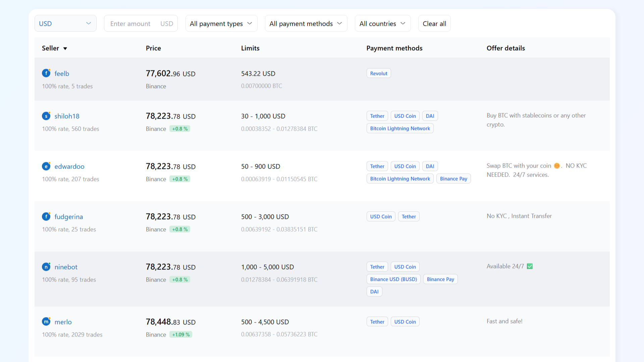Click the Enter amount input field
The height and width of the screenshot is (362, 644).
point(141,23)
